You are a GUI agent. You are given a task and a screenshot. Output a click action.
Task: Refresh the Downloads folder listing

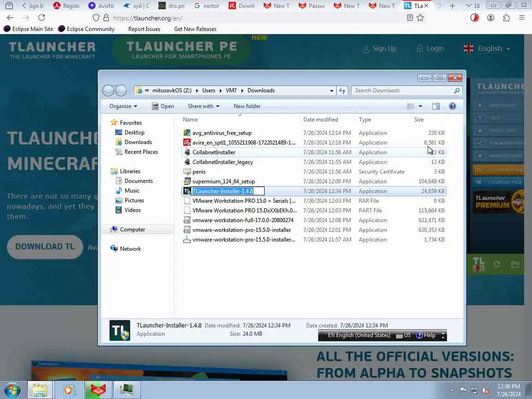point(342,91)
